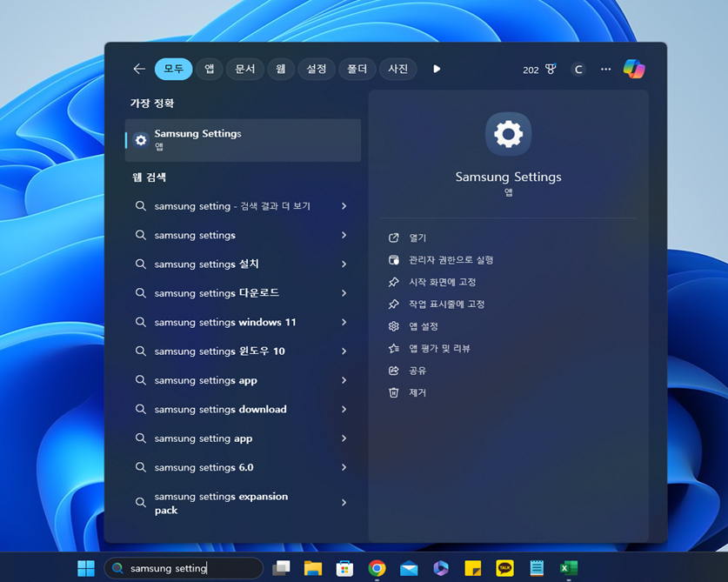
Task: Expand chevron for 'samsung settings 설치'
Action: pos(344,264)
